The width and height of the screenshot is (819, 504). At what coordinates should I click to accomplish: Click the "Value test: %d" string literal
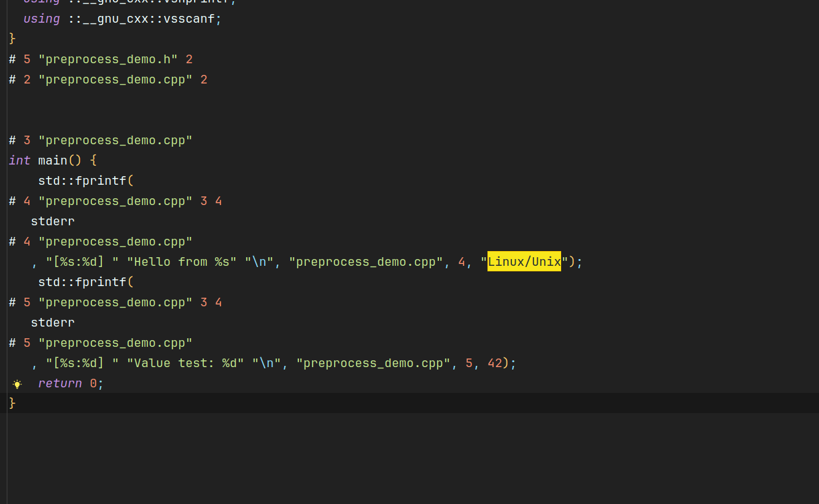(185, 363)
